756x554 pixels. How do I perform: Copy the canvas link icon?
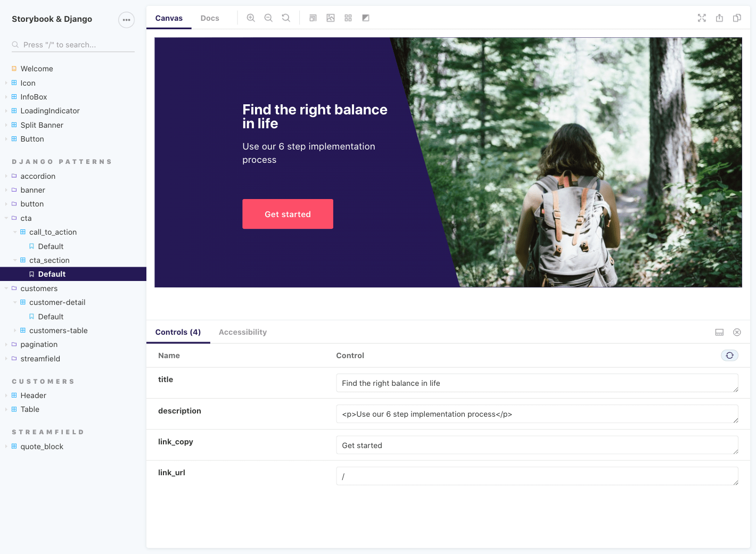click(737, 18)
